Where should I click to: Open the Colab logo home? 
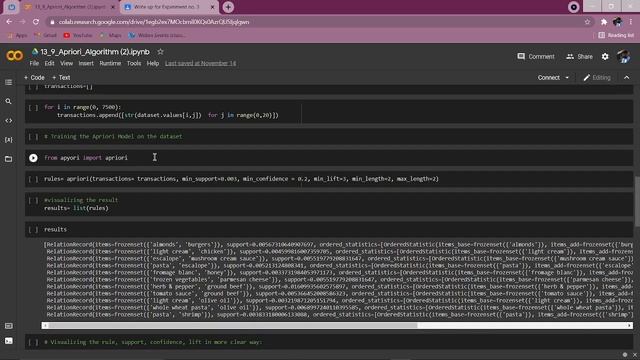[14, 56]
